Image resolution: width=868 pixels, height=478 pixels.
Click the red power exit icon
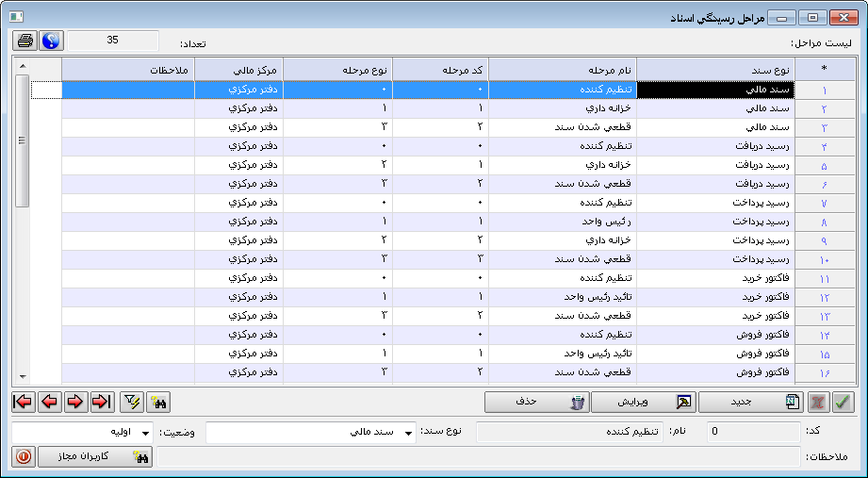pyautogui.click(x=24, y=457)
